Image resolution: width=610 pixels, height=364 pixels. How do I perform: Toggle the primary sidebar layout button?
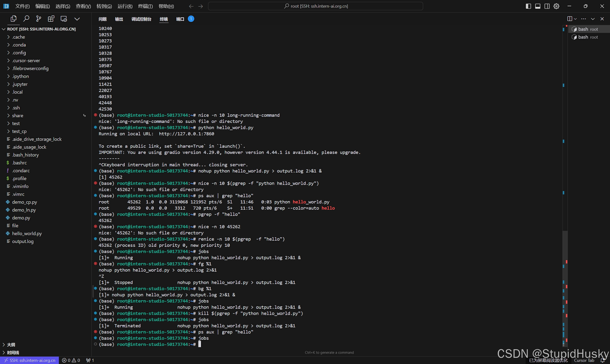(x=528, y=6)
